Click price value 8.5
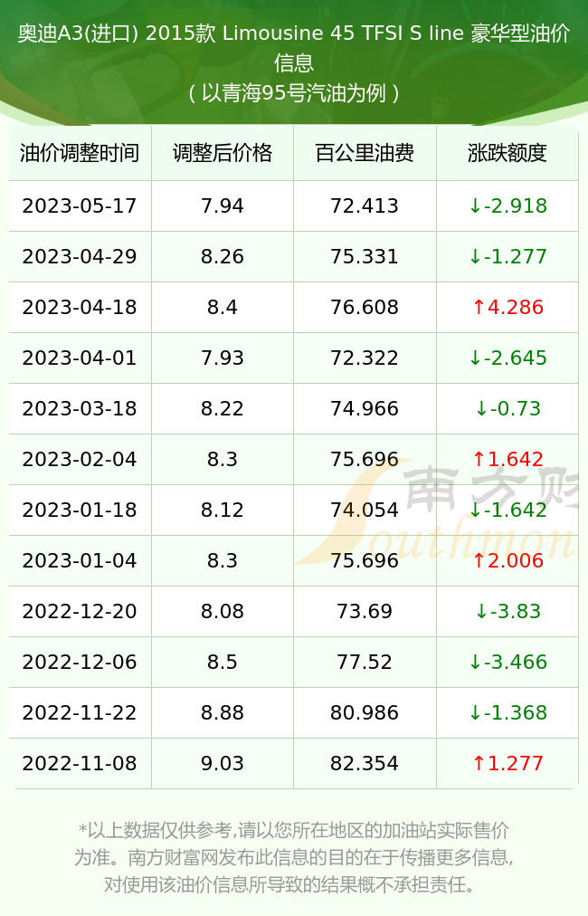The image size is (588, 916). tap(223, 663)
